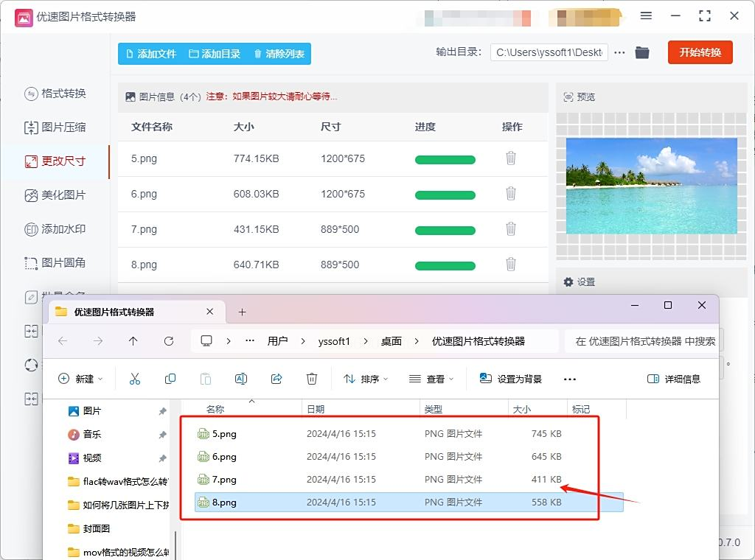This screenshot has height=560, width=755.
Task: Click the delete trash icon for 5.png row
Action: [x=510, y=158]
